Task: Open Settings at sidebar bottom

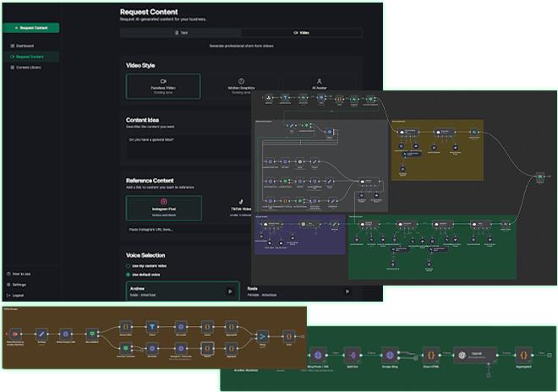Action: [16, 285]
